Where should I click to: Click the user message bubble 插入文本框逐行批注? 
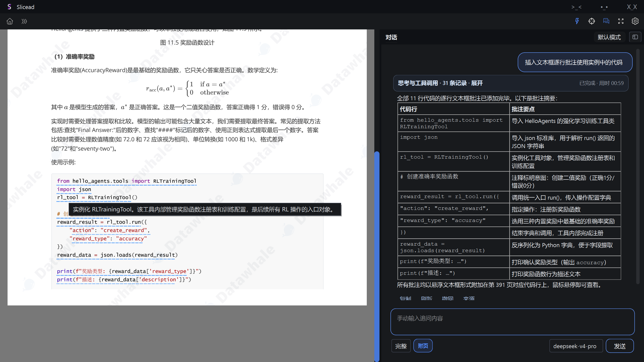(x=575, y=62)
